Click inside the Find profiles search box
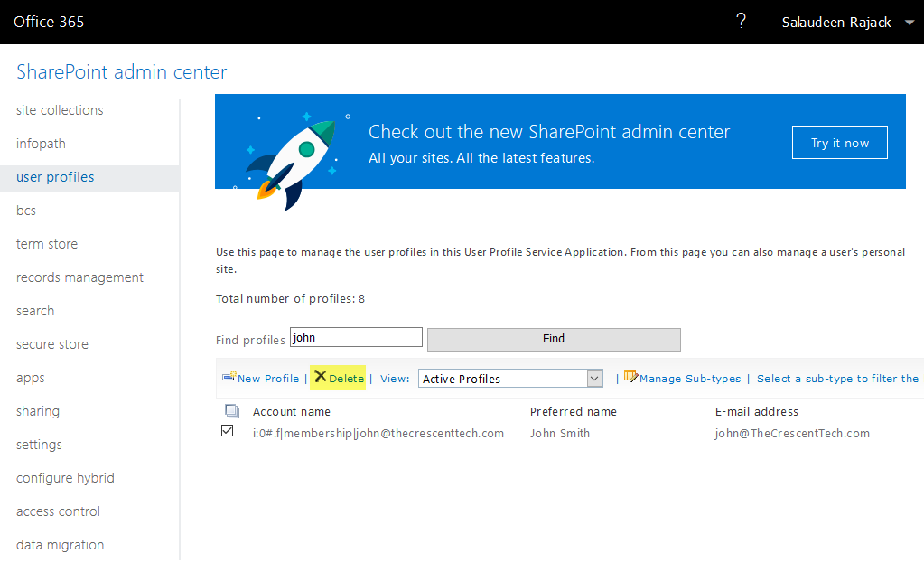The image size is (924, 563). 355,336
